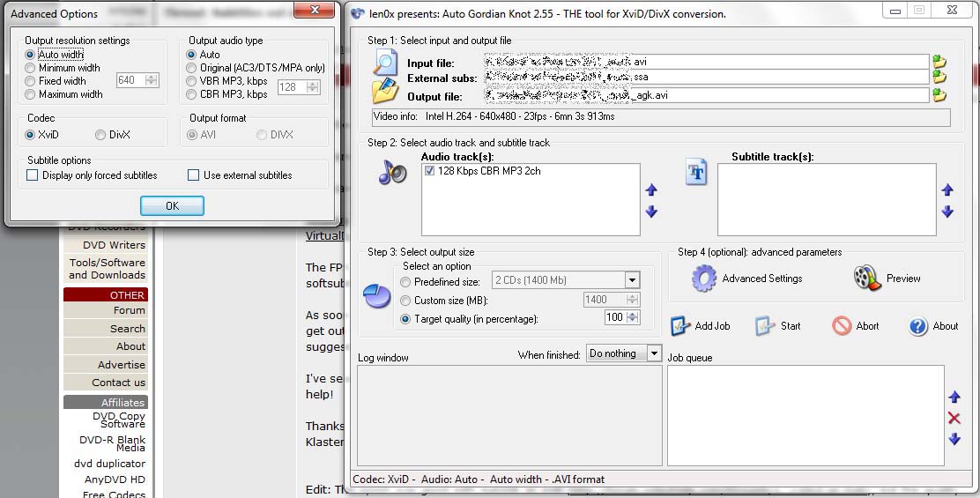This screenshot has height=498, width=980.
Task: Click the subtitle track text icon
Action: point(696,173)
